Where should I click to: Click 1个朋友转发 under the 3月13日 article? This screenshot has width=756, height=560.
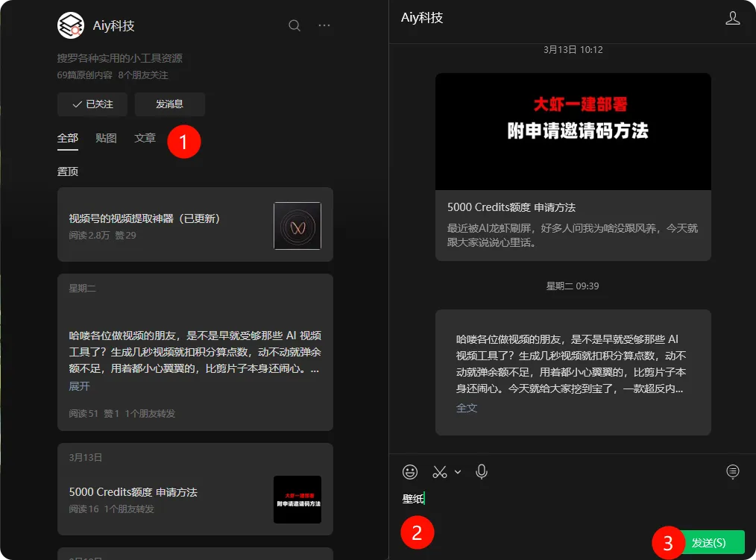[129, 509]
